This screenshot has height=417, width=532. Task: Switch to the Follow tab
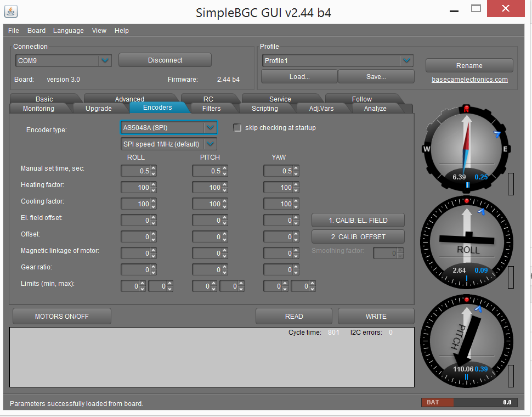(x=361, y=99)
